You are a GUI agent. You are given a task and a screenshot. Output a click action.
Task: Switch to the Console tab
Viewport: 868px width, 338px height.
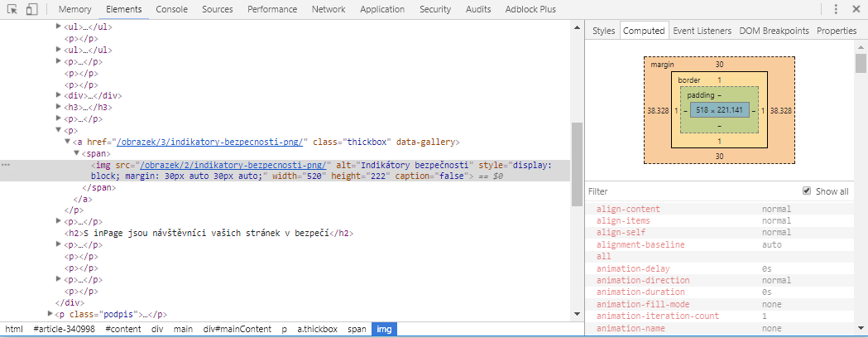171,9
